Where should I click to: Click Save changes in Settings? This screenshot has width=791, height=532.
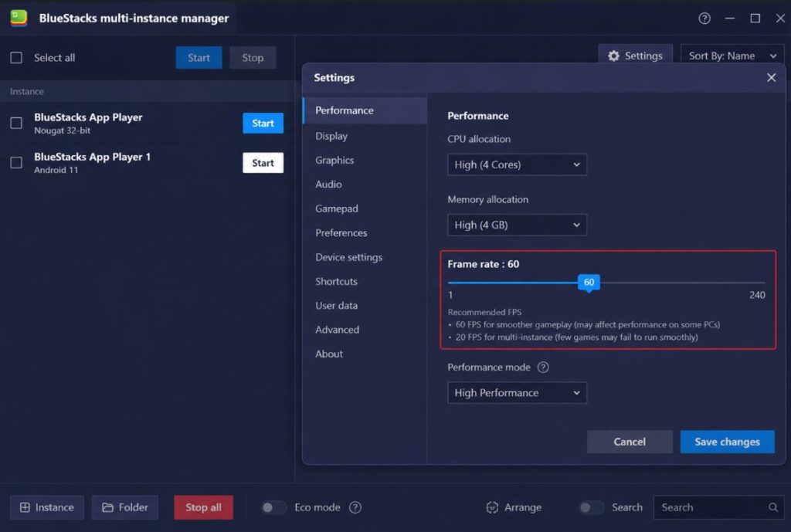[727, 442]
